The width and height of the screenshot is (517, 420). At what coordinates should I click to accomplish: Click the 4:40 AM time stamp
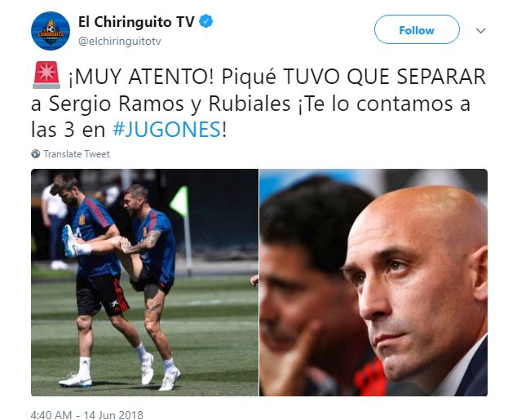tap(51, 415)
